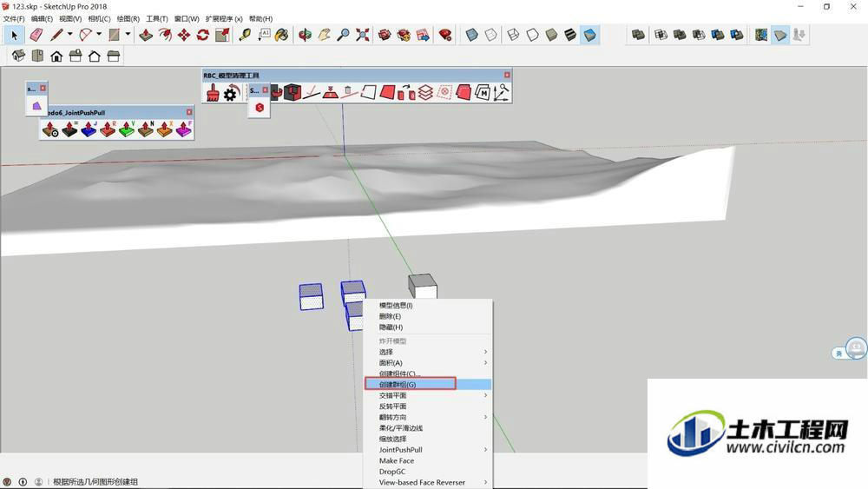Enable Wireframe face style
Image resolution: width=868 pixels, height=489 pixels.
pos(513,35)
